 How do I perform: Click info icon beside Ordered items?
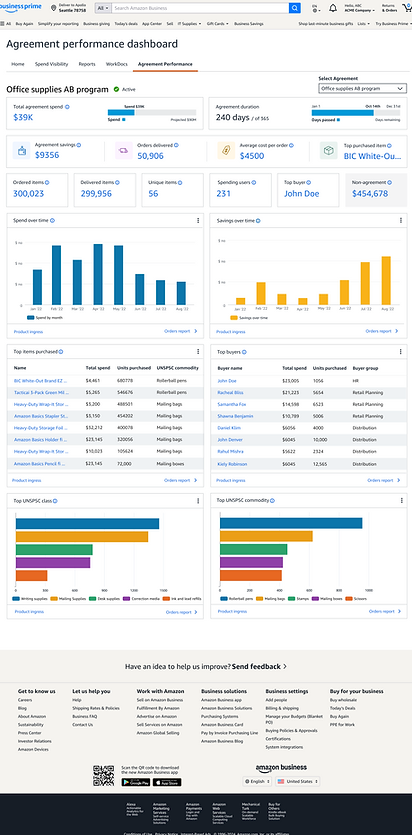pos(47,182)
